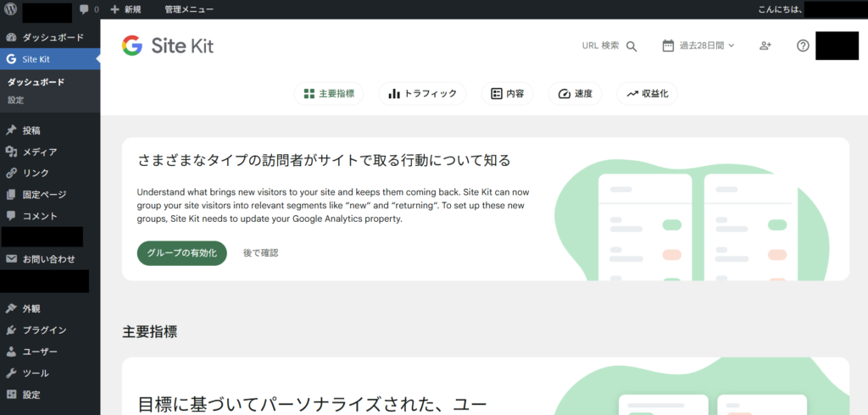
Task: Click the ダッシュボード gauge icon in sidebar
Action: (x=11, y=37)
